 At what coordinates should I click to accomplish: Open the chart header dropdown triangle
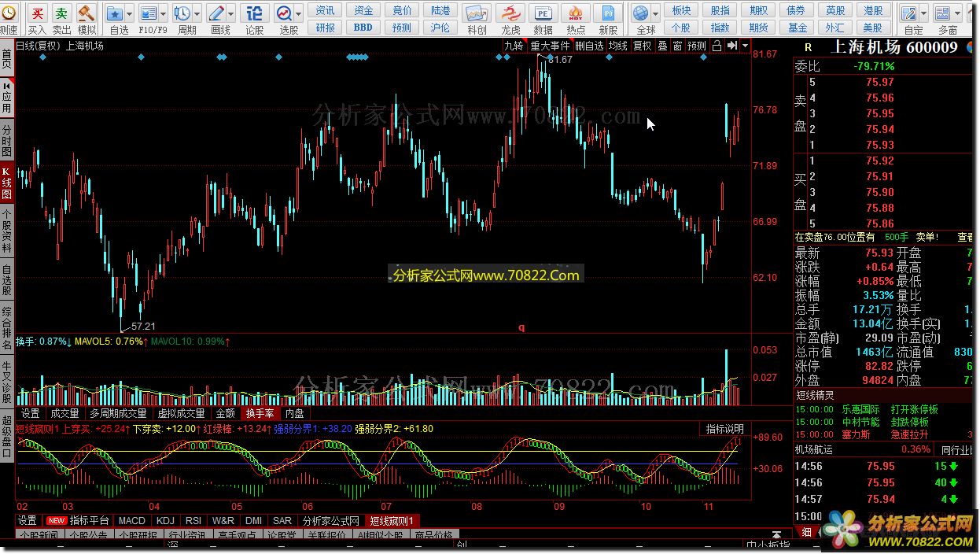pos(745,46)
